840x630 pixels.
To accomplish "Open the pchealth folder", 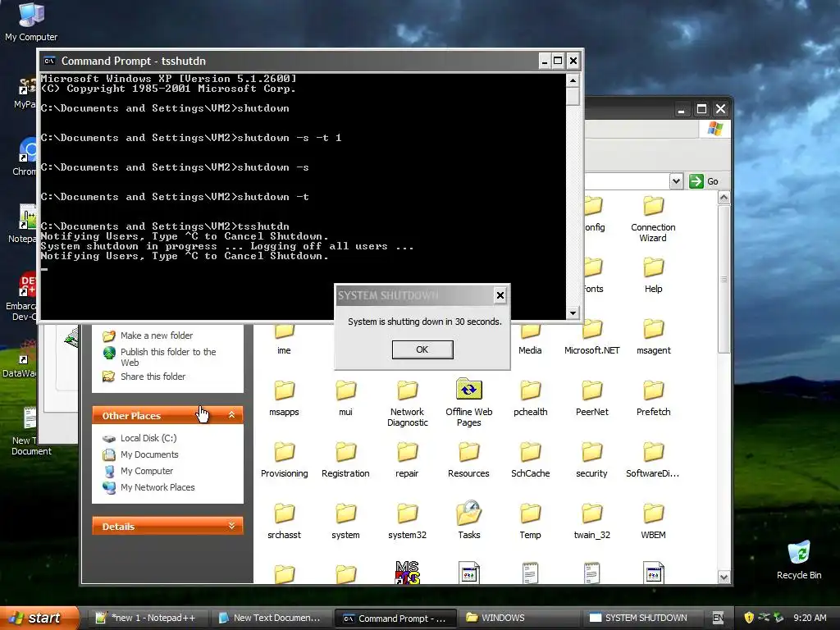I will tap(531, 398).
